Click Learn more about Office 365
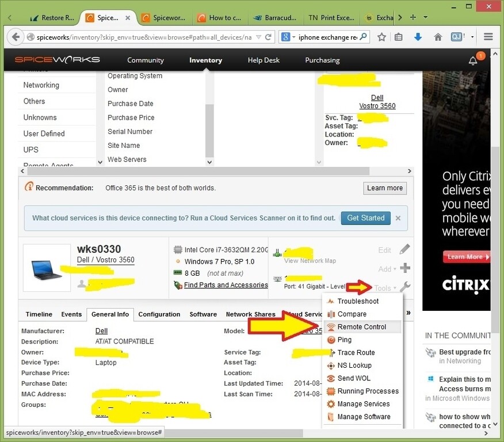504x442 pixels. [x=384, y=188]
